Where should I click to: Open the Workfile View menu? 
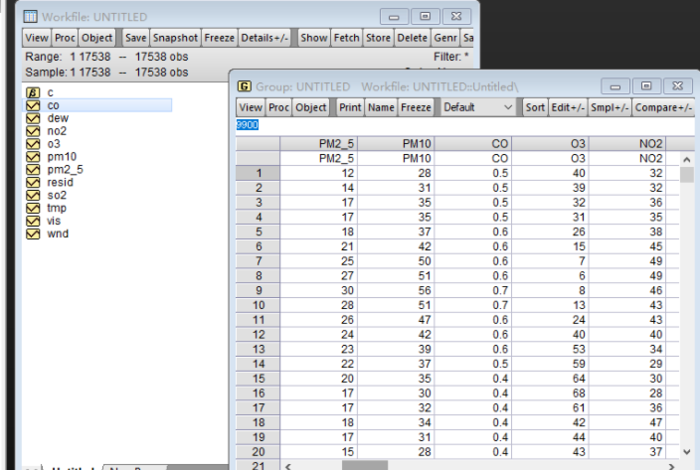[36, 37]
